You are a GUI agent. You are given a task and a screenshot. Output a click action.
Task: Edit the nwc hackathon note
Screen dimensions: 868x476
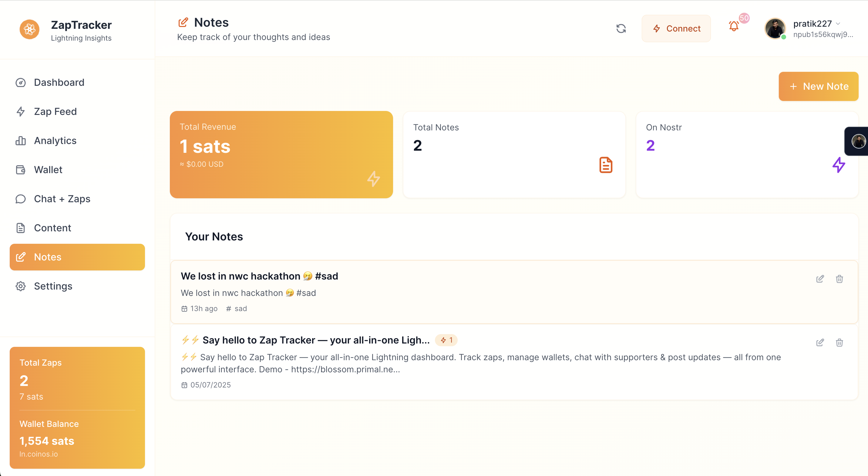[x=820, y=279]
